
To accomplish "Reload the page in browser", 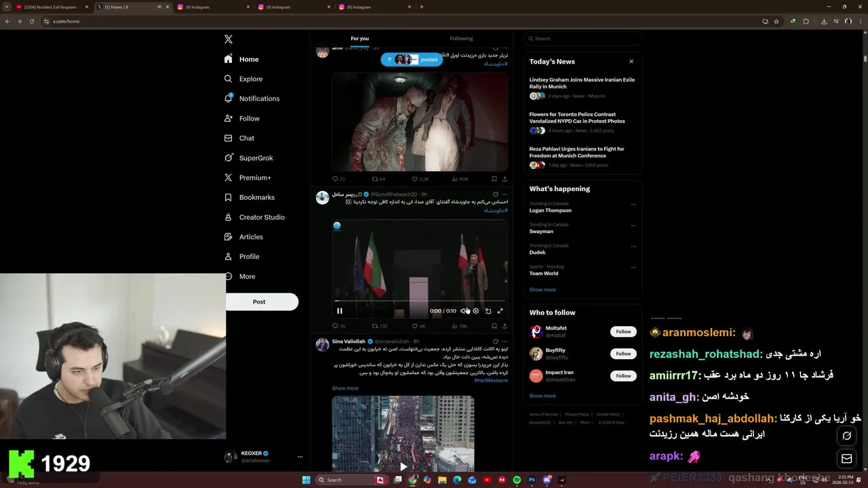I will point(31,21).
